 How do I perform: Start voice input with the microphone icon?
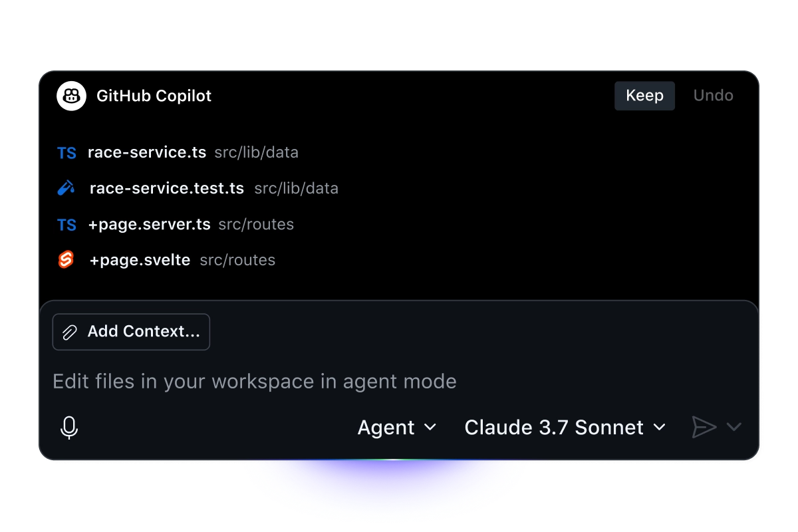click(69, 428)
